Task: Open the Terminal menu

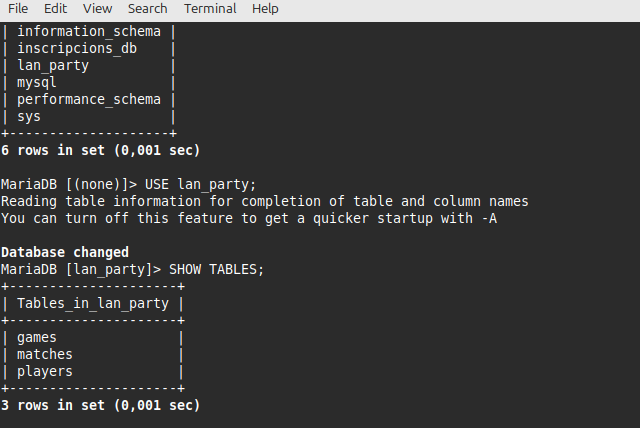Action: (210, 9)
